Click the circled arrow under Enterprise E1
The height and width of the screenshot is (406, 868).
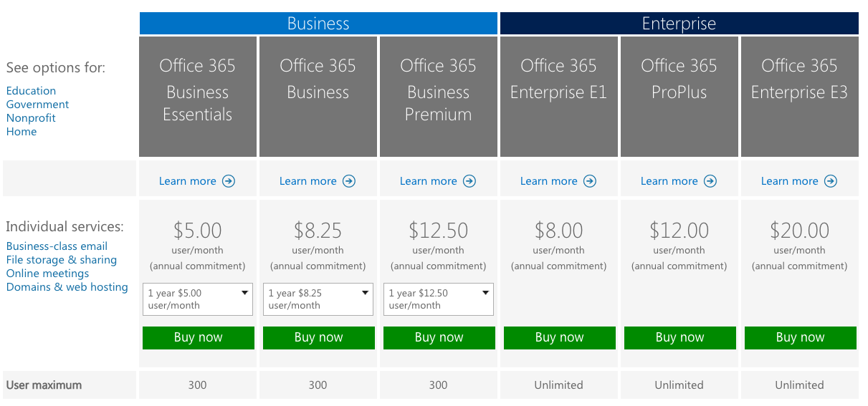point(589,181)
